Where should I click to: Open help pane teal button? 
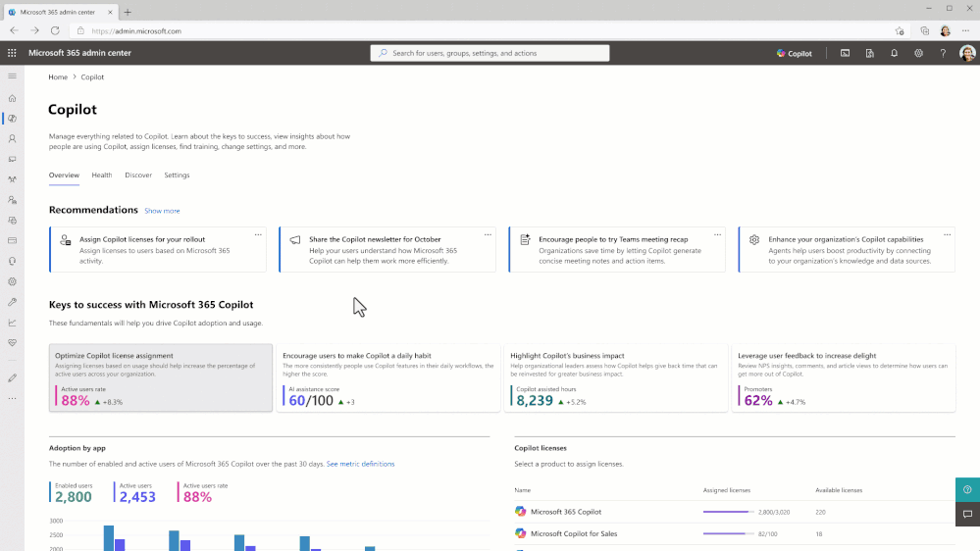click(x=967, y=490)
